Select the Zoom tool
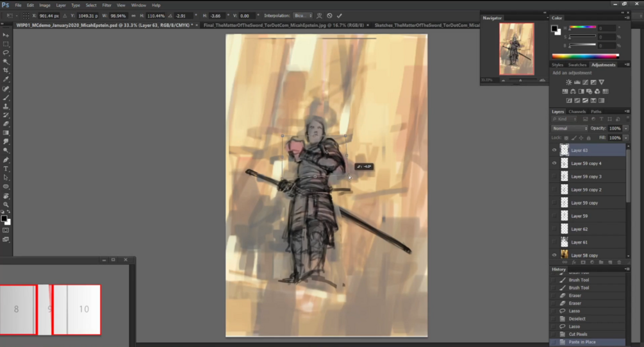 (x=6, y=205)
